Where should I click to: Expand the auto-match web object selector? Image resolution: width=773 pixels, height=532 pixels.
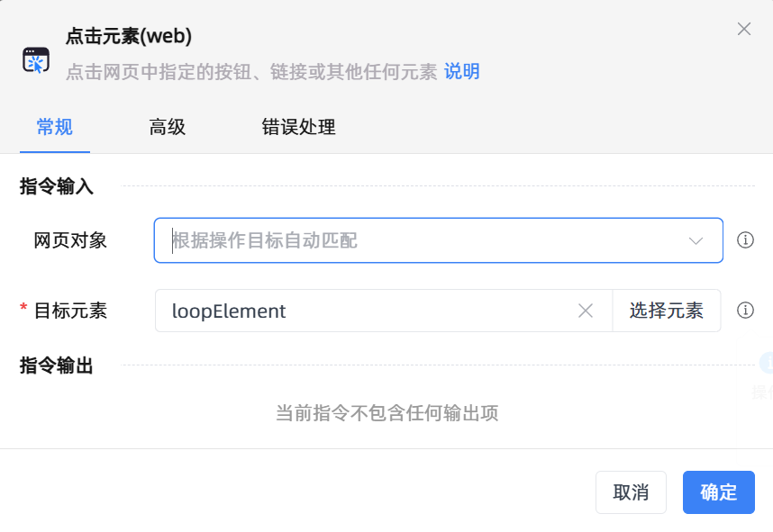[437, 240]
